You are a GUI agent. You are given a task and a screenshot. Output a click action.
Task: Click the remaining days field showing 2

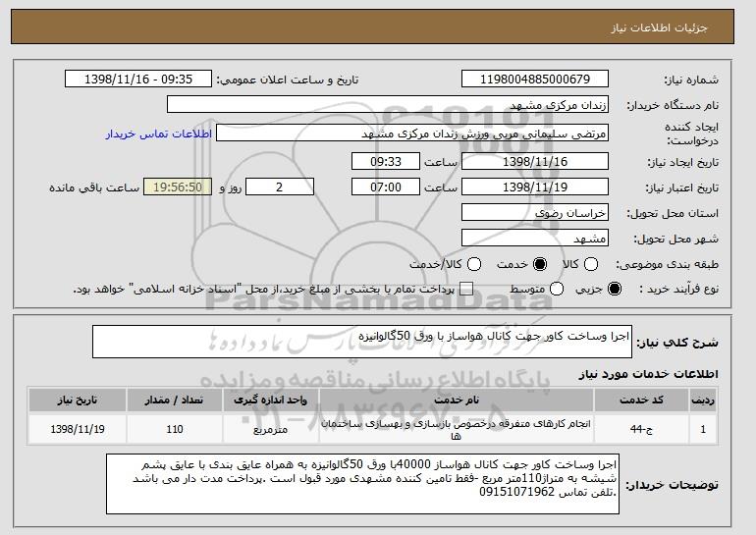coord(280,187)
